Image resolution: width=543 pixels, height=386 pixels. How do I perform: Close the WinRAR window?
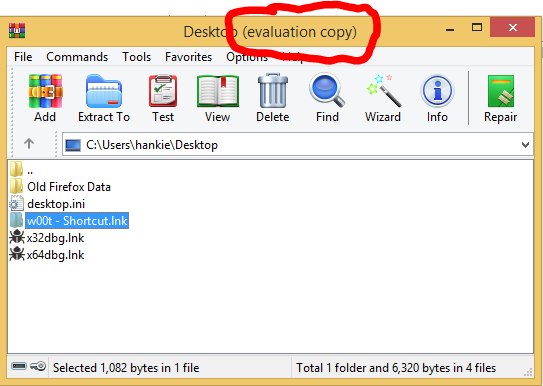click(513, 27)
